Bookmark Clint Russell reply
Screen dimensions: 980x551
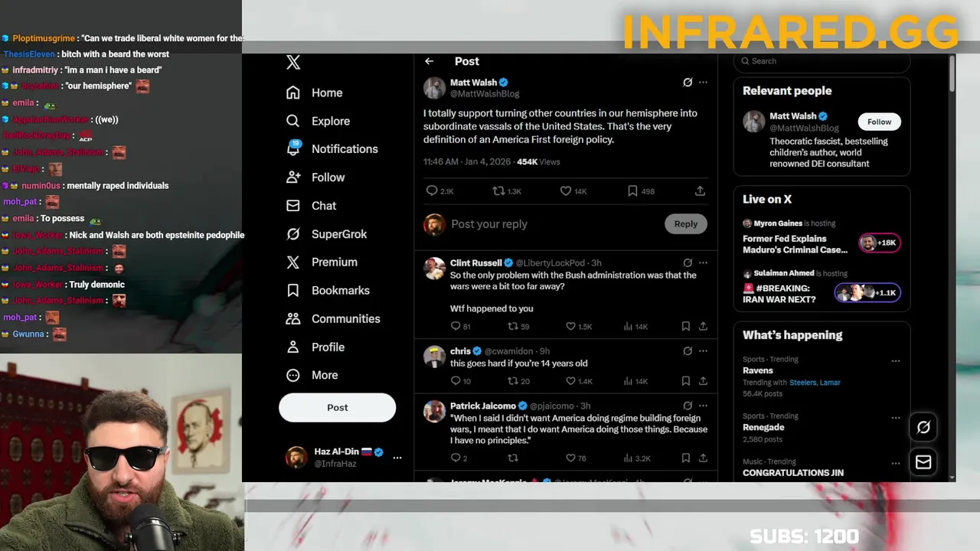point(685,327)
